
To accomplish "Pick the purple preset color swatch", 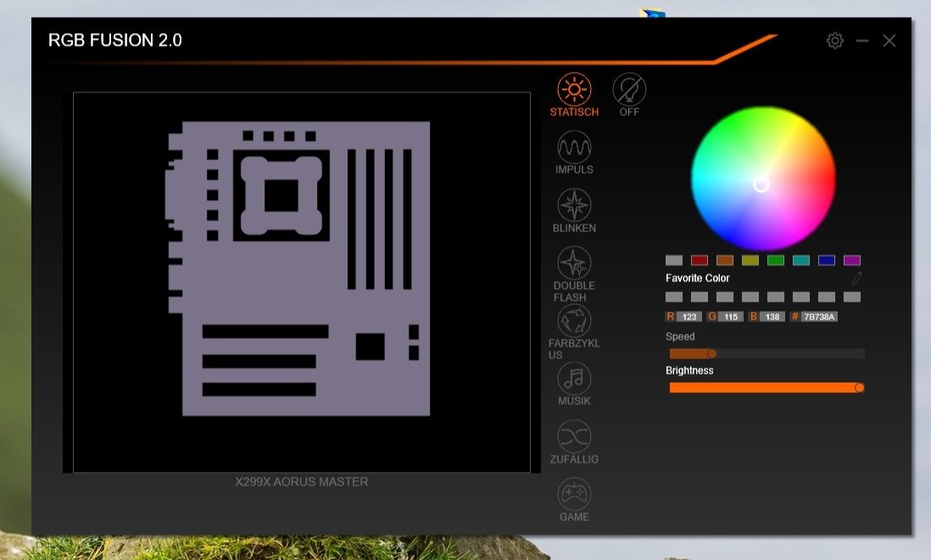I will pos(852,260).
